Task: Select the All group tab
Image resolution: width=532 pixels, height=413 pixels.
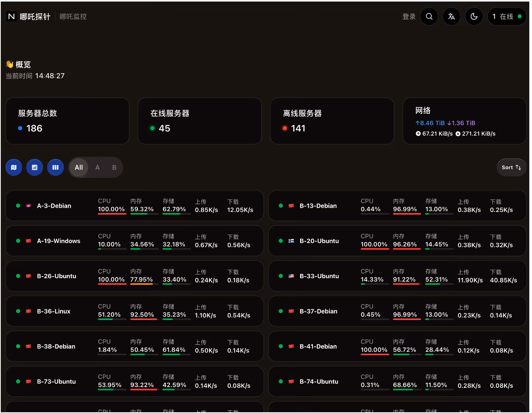Action: 79,167
